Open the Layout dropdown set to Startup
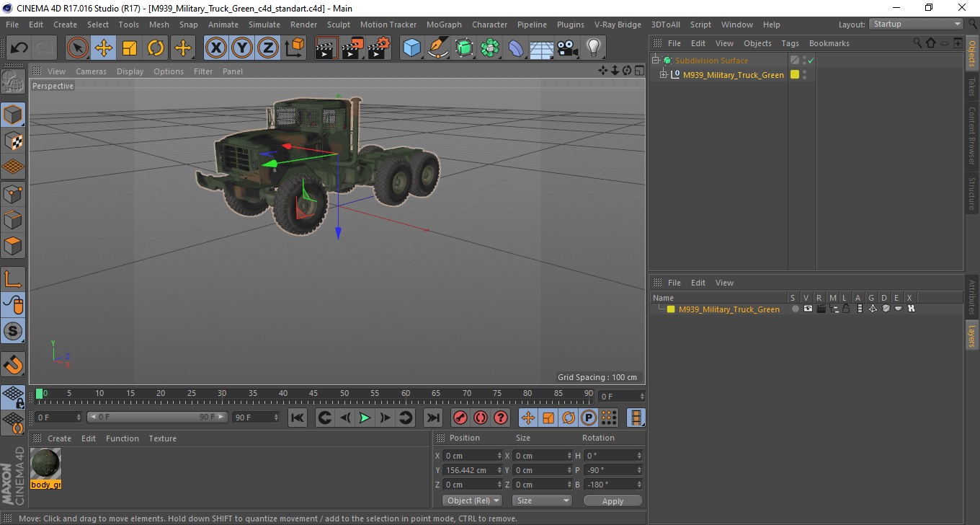The width and height of the screenshot is (980, 525). click(916, 24)
